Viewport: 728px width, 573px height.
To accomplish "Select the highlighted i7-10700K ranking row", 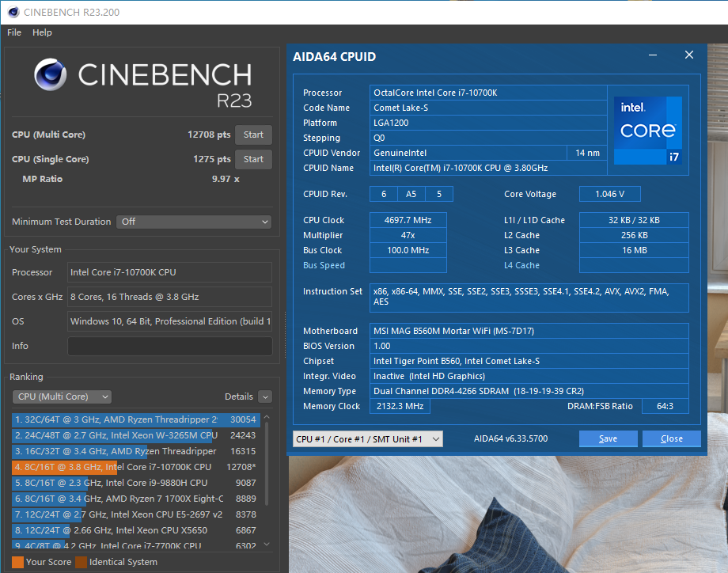I will pyautogui.click(x=136, y=467).
